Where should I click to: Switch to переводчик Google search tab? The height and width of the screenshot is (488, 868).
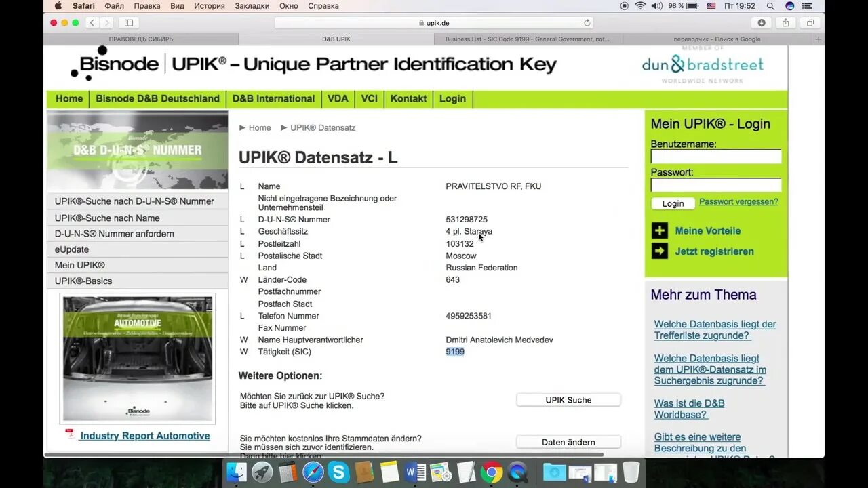tap(717, 39)
